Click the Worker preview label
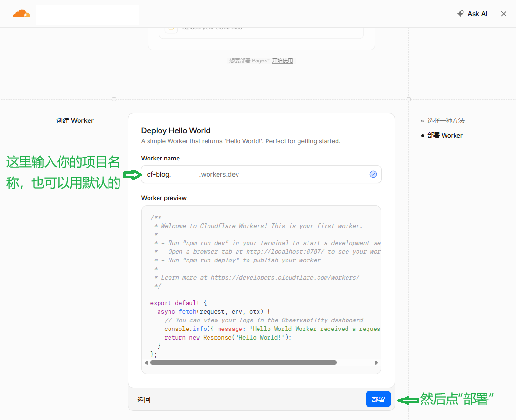The image size is (516, 420). pyautogui.click(x=164, y=198)
